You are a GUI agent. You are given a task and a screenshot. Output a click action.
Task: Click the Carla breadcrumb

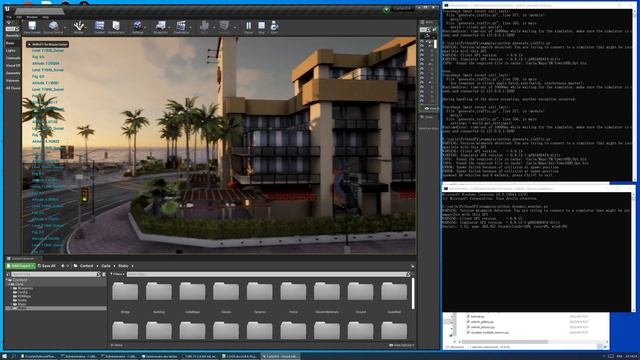click(x=106, y=266)
